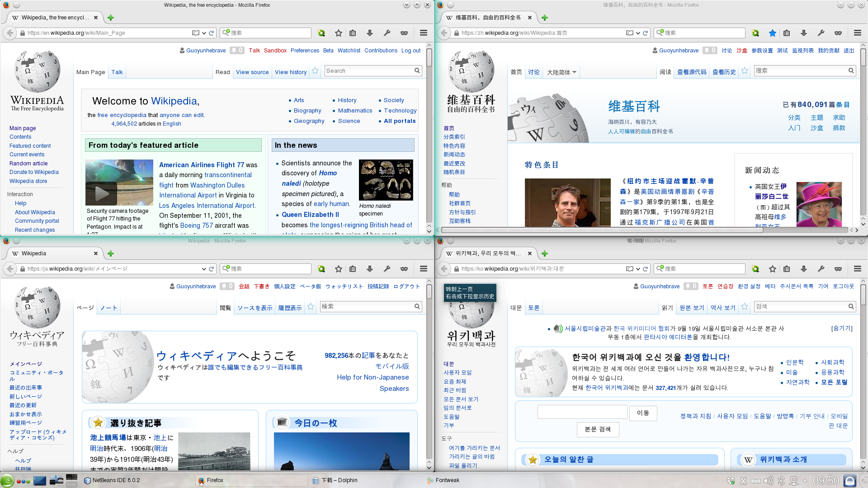Viewport: 868px width, 488px height.
Task: Click the Sandbox link in English Wikipedia top menu
Action: pyautogui.click(x=275, y=50)
